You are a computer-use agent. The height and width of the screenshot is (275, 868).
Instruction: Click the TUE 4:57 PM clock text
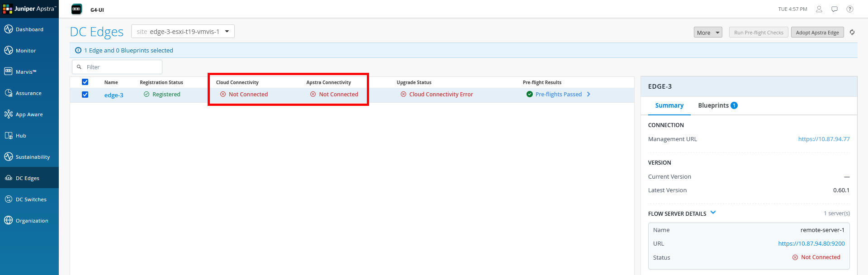[792, 9]
